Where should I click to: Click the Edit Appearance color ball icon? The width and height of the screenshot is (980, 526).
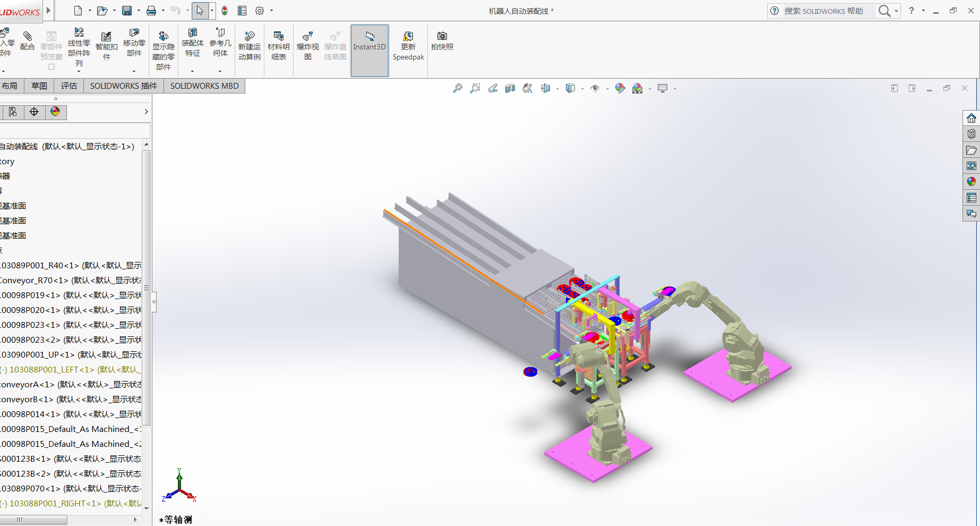(x=620, y=89)
